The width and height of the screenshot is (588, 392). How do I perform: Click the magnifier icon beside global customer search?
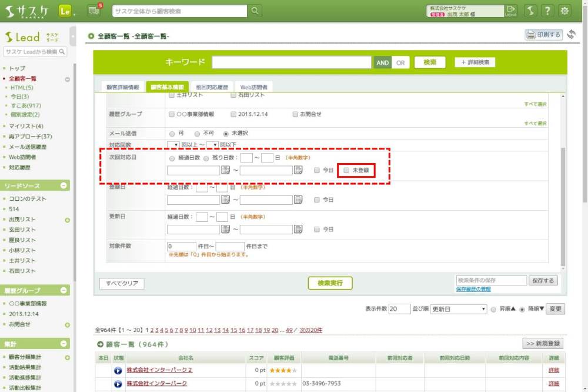point(255,11)
